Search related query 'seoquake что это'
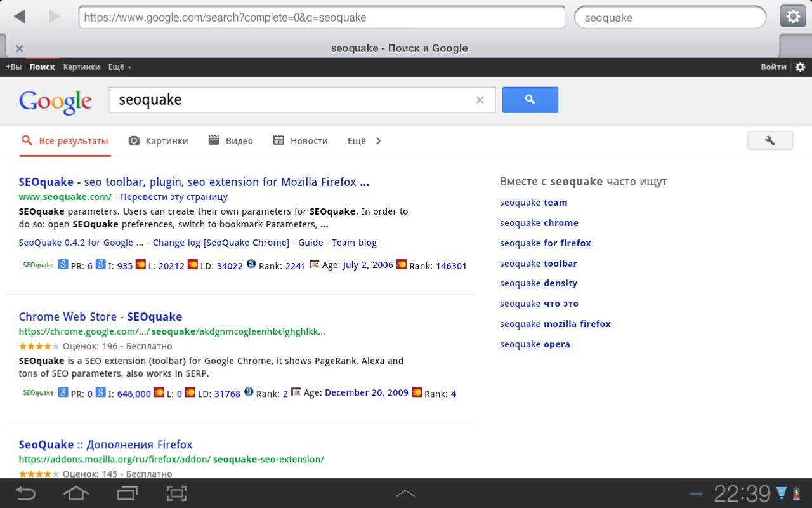 539,304
